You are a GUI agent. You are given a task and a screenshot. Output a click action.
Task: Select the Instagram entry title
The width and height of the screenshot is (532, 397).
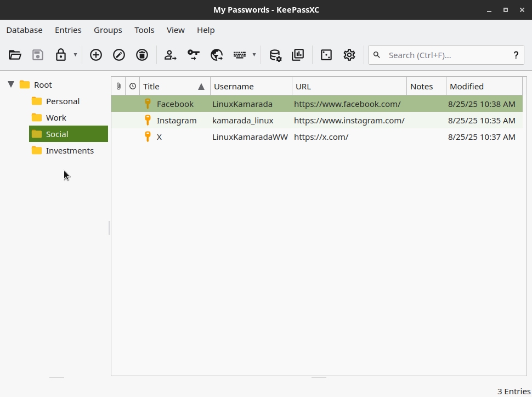pyautogui.click(x=177, y=121)
